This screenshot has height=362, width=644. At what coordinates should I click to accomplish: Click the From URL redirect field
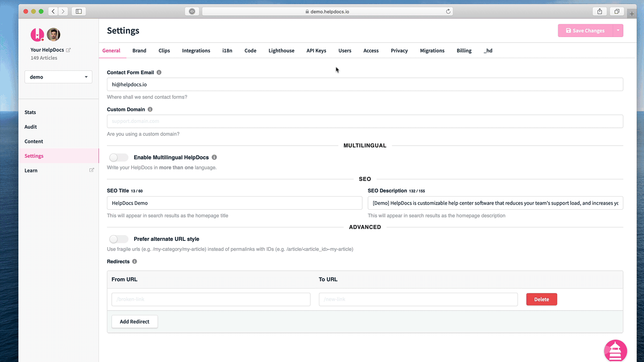211,299
